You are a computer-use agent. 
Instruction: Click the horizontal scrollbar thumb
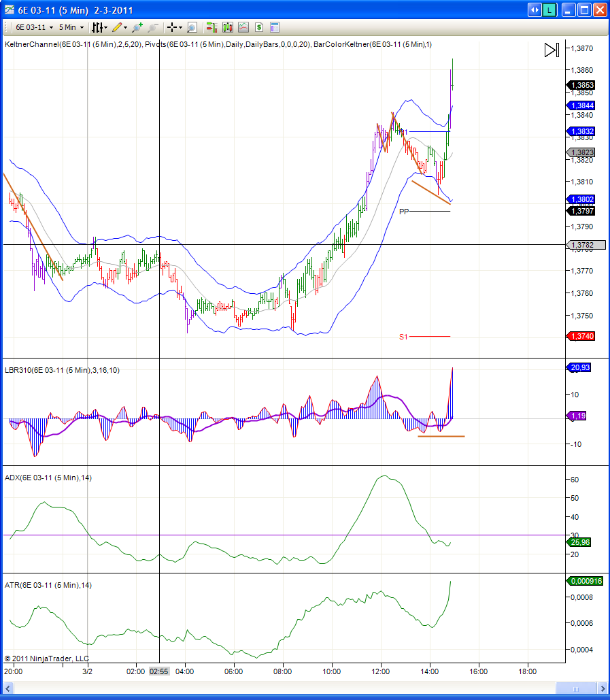tap(575, 688)
